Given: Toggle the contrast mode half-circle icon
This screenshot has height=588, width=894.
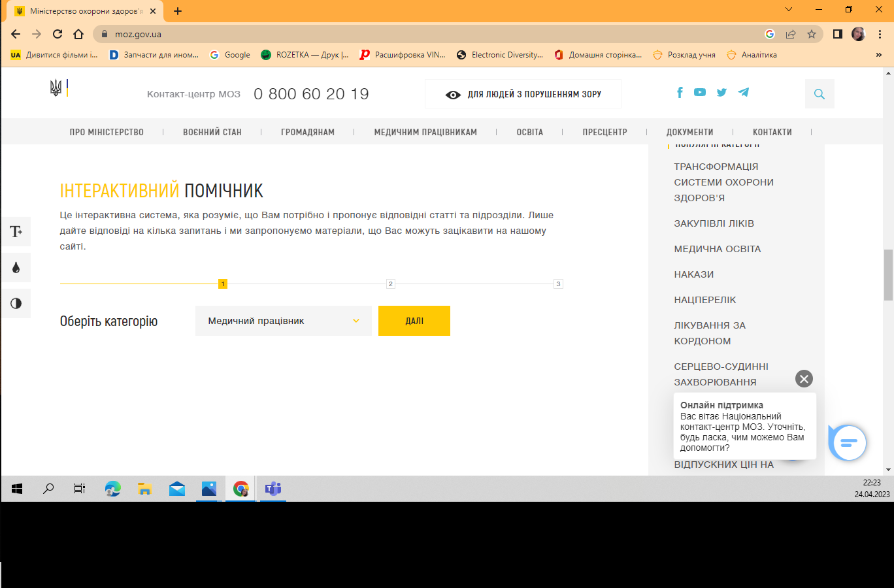Looking at the screenshot, I should click(16, 303).
